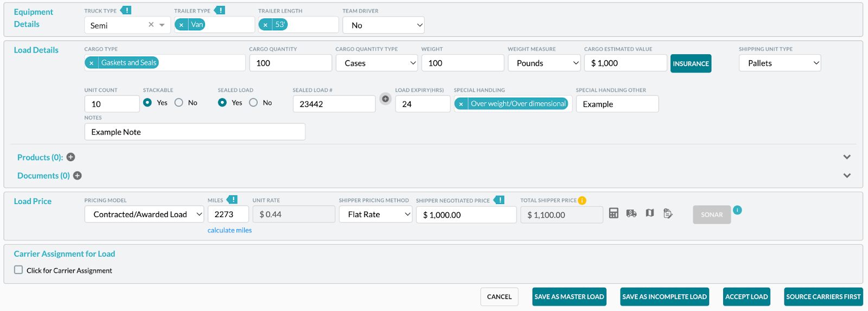This screenshot has height=311, width=868.
Task: Click the Special Handling Other field
Action: (x=617, y=104)
